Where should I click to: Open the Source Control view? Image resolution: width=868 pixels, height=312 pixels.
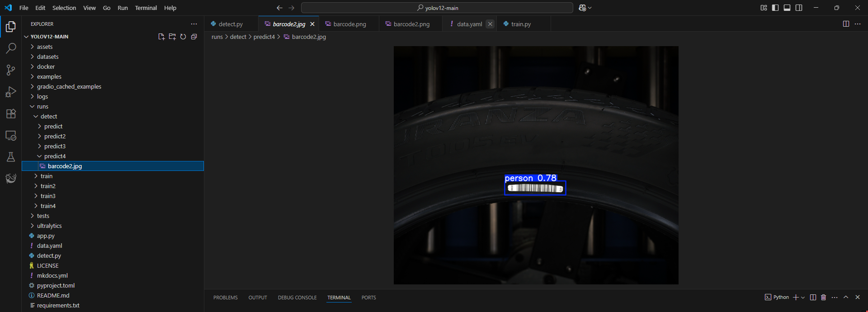click(11, 70)
